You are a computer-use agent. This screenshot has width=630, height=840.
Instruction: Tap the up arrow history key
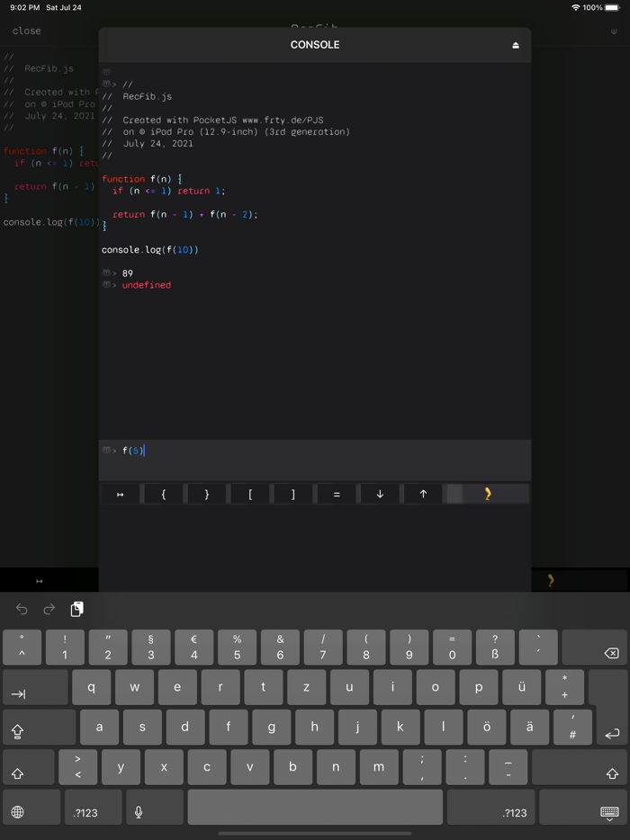coord(423,495)
